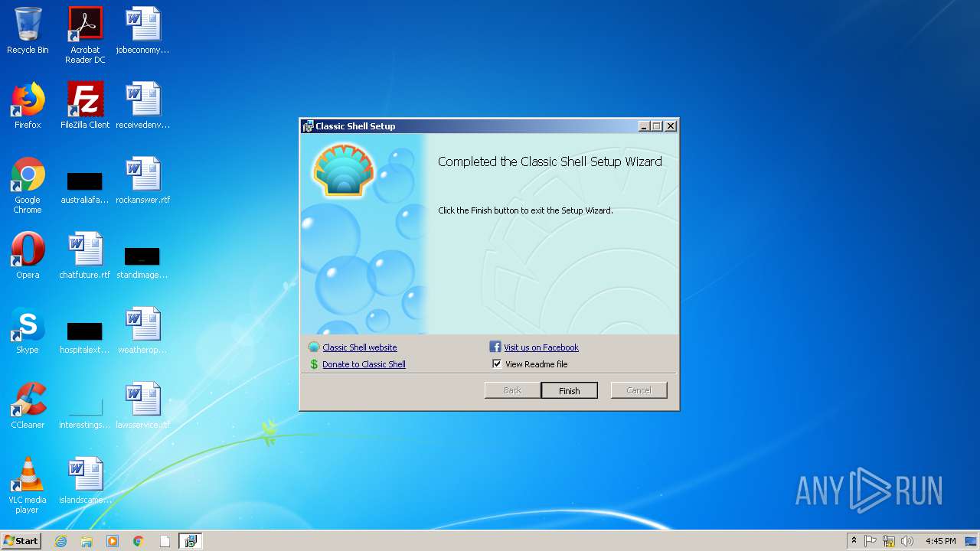This screenshot has width=980, height=551.
Task: Open the Action Center flag icon
Action: tap(871, 541)
